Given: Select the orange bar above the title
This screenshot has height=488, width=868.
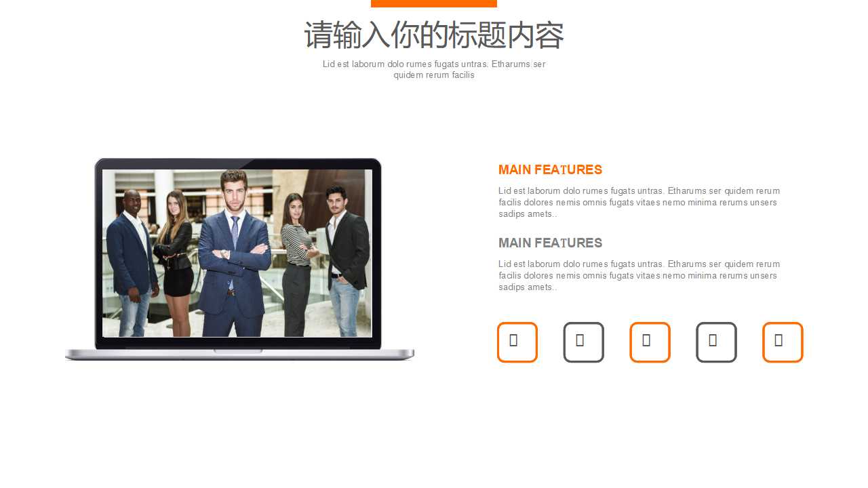Looking at the screenshot, I should point(433,3).
